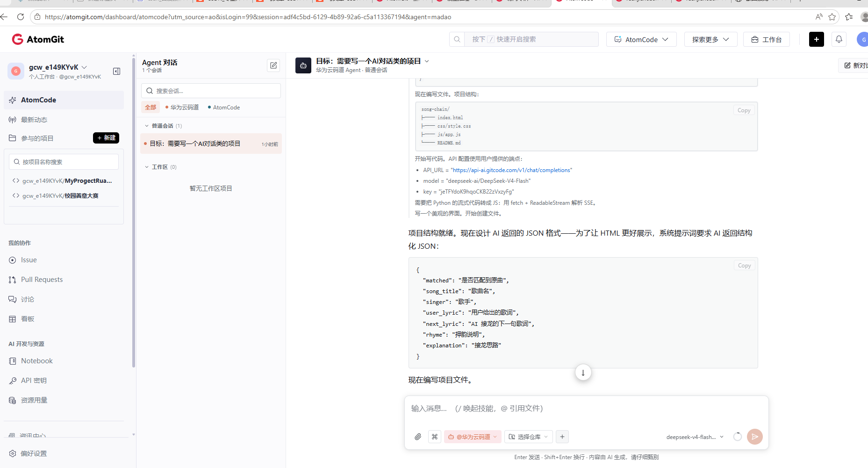Open the 选择仓库 repository dropdown
This screenshot has height=468, width=868.
tap(529, 437)
